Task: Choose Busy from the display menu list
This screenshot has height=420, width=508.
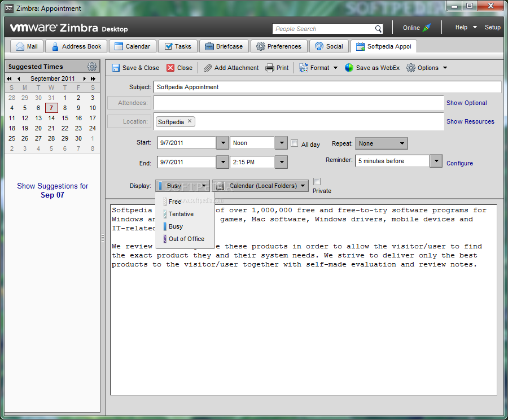Action: point(185,226)
